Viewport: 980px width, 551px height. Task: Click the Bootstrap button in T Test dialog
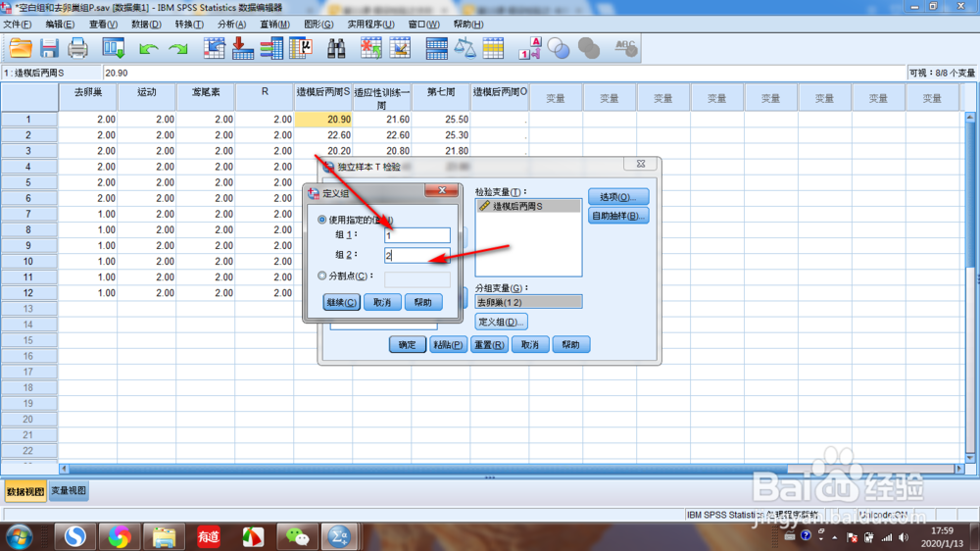(x=618, y=216)
